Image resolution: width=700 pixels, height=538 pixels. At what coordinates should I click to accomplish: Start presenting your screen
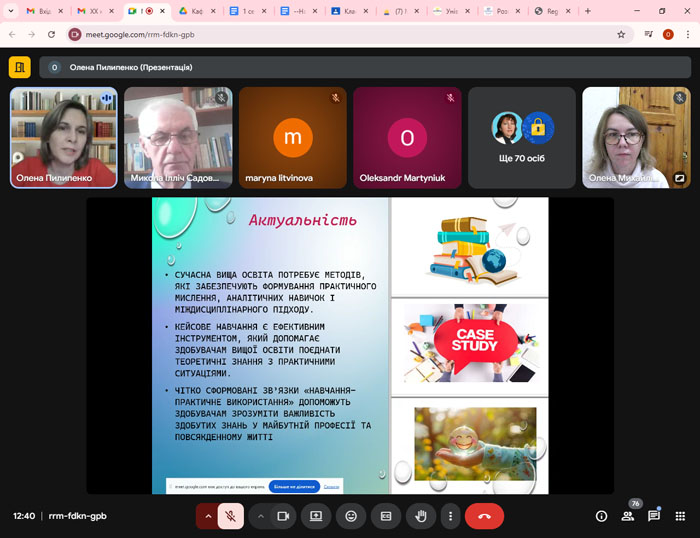click(x=316, y=516)
